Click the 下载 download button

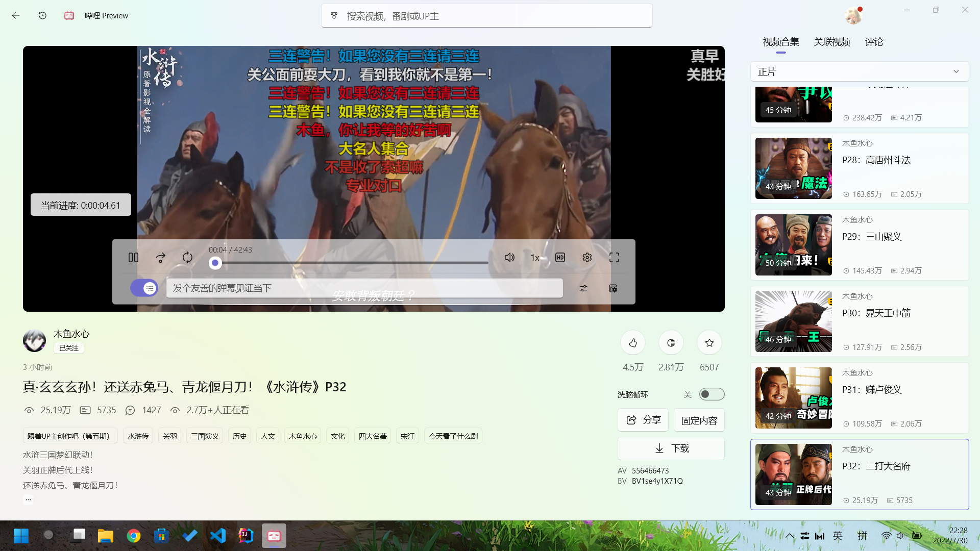pyautogui.click(x=671, y=448)
